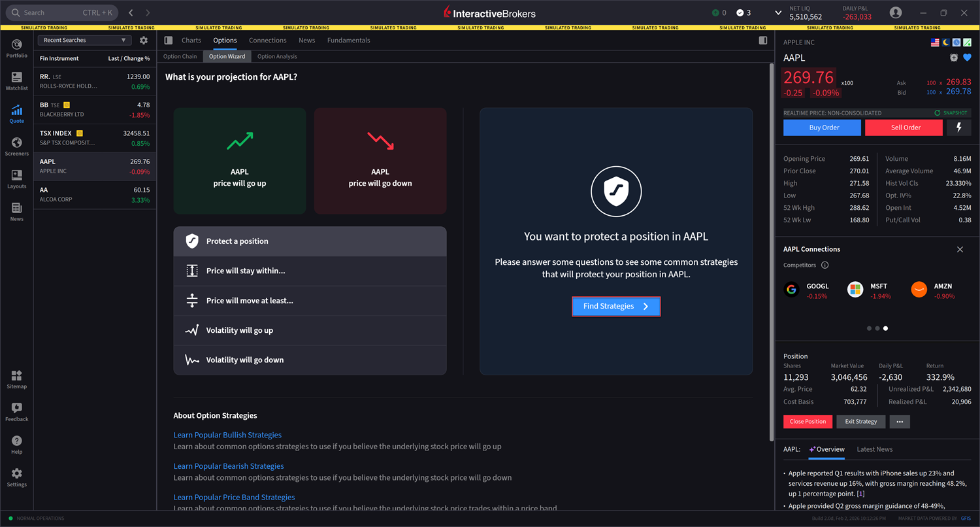This screenshot has height=527, width=980.
Task: Click the info icon next to Competitors
Action: [825, 265]
